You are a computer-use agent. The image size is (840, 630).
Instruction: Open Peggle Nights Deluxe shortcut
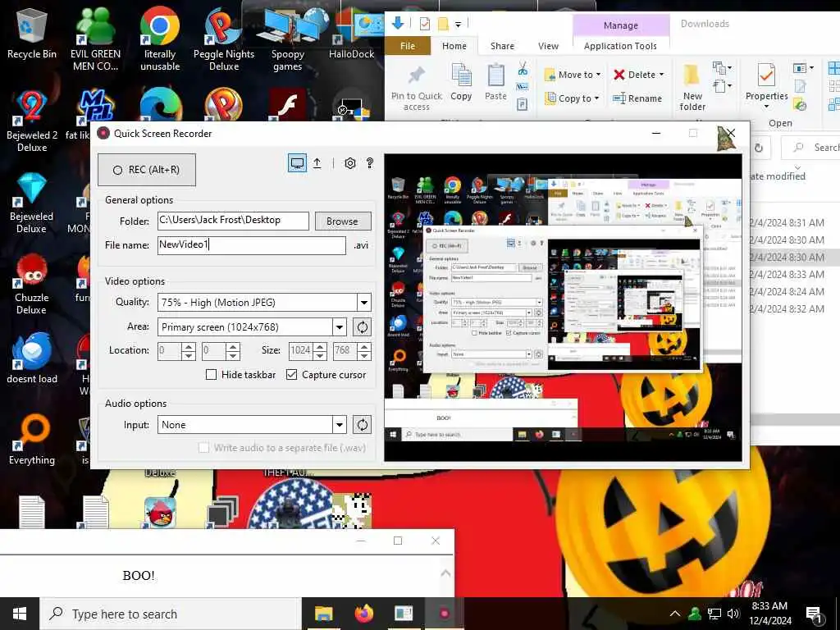(224, 39)
